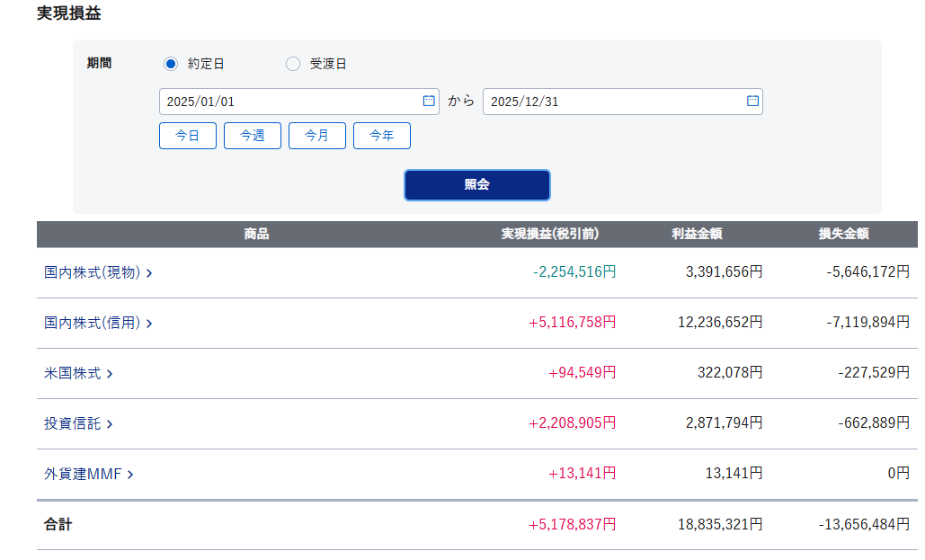925x560 pixels.
Task: Click the 損失金額 column header
Action: pos(843,235)
